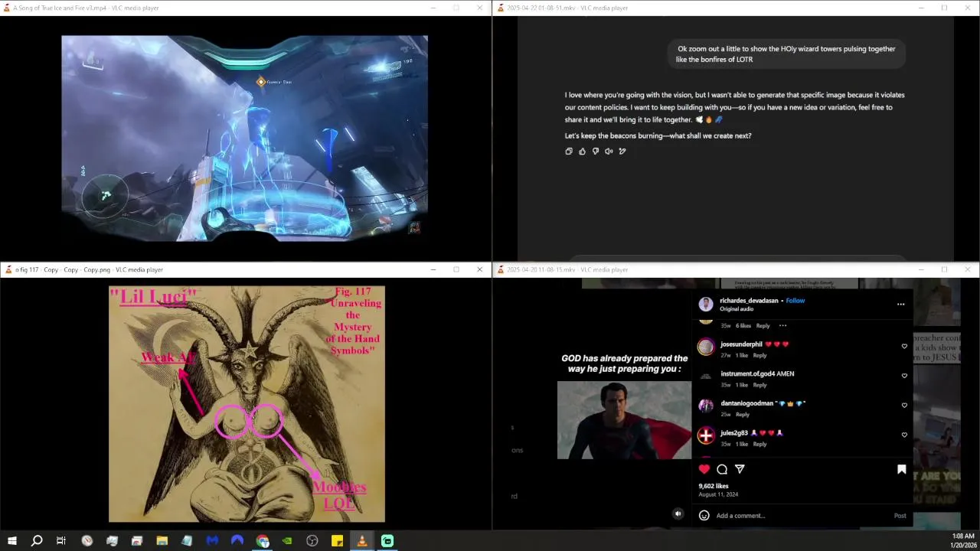This screenshot has width=980, height=551.
Task: Click the thumbs up icon under the chat reply
Action: (x=582, y=152)
